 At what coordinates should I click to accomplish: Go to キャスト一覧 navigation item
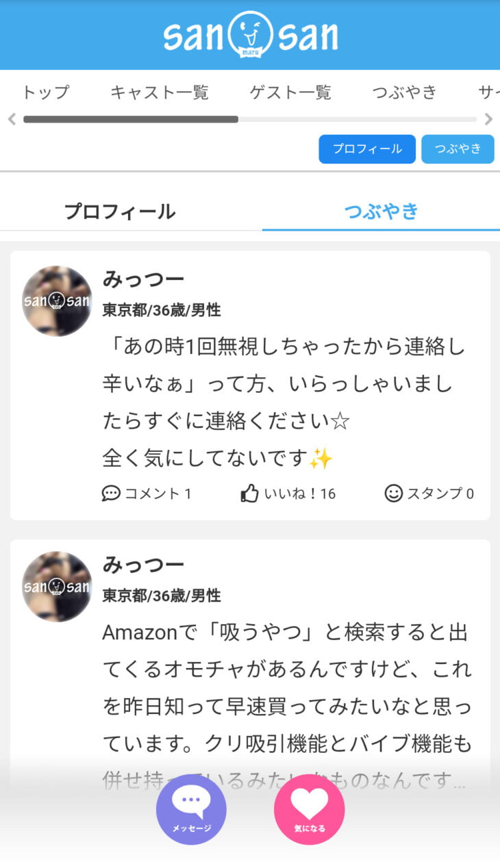(x=160, y=92)
